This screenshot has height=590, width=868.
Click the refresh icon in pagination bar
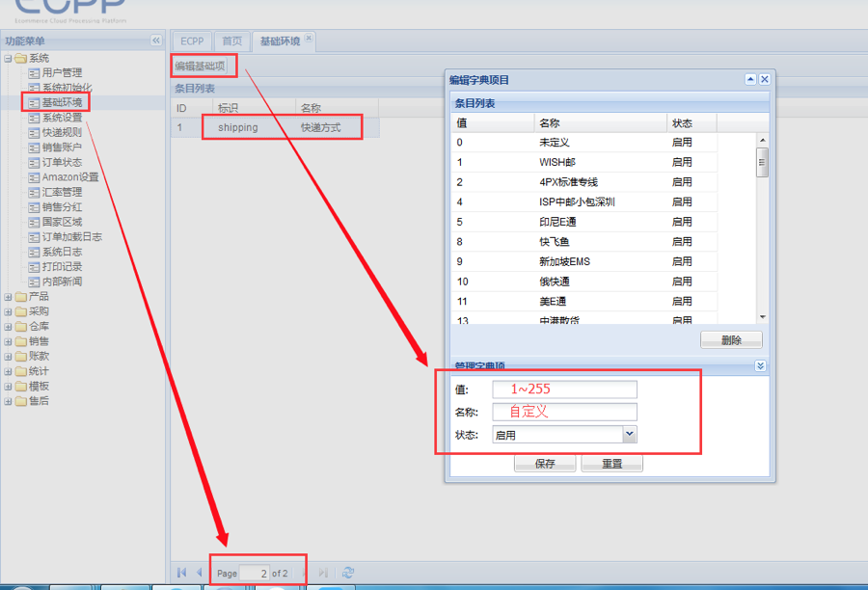point(348,573)
